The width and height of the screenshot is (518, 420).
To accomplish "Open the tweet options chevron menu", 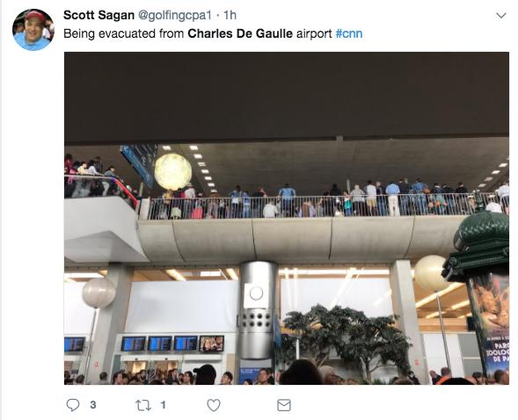I will pyautogui.click(x=501, y=16).
